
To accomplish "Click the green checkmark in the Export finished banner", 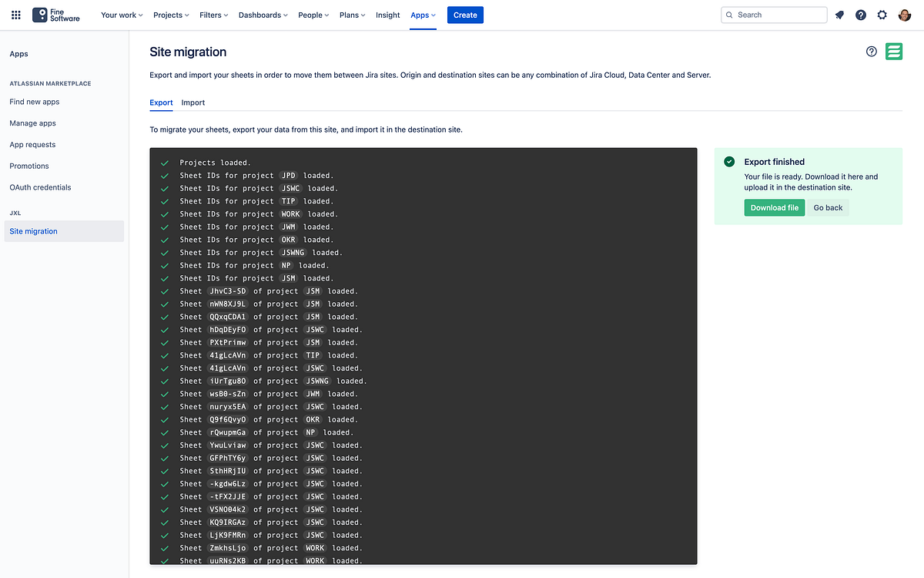I will [x=729, y=162].
